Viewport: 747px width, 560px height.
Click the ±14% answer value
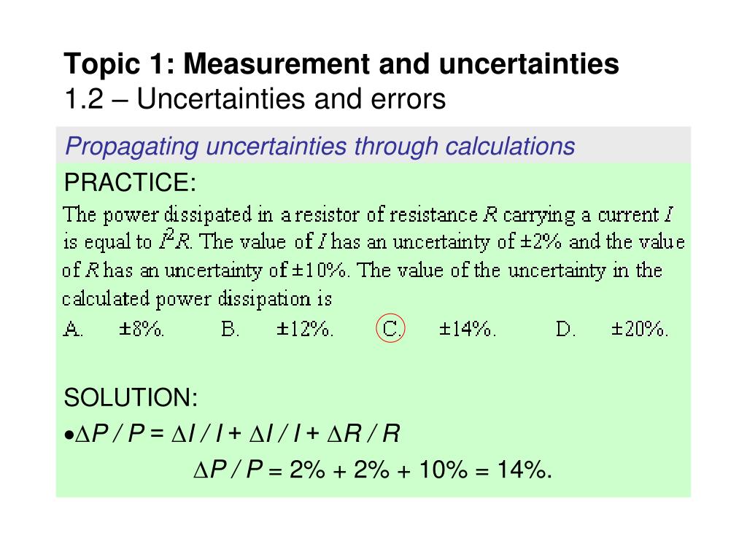click(468, 329)
